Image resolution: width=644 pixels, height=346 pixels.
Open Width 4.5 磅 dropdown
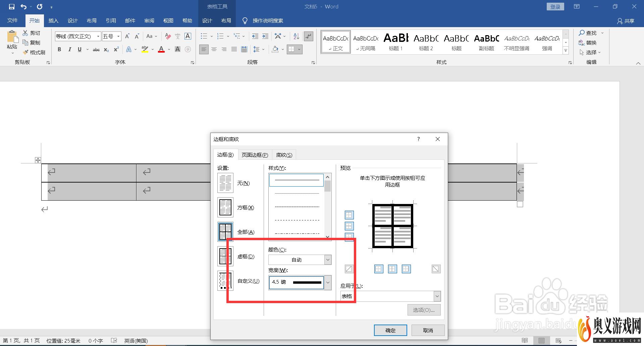tap(328, 282)
